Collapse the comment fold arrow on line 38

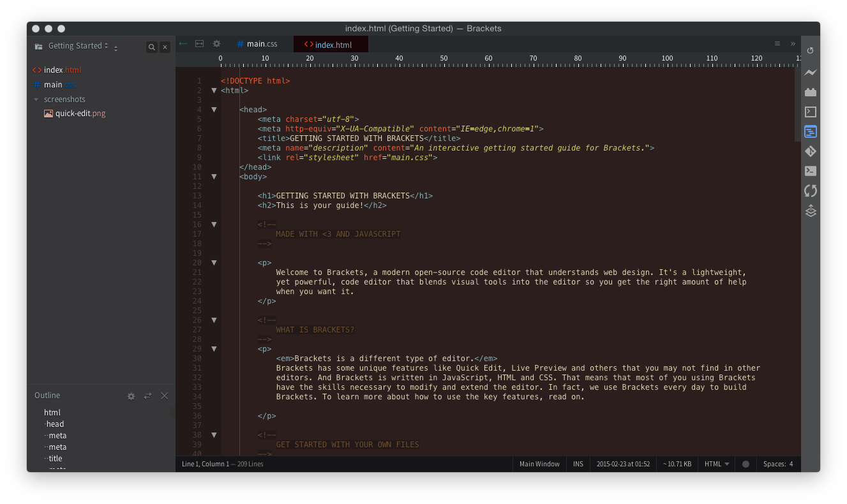pyautogui.click(x=214, y=435)
